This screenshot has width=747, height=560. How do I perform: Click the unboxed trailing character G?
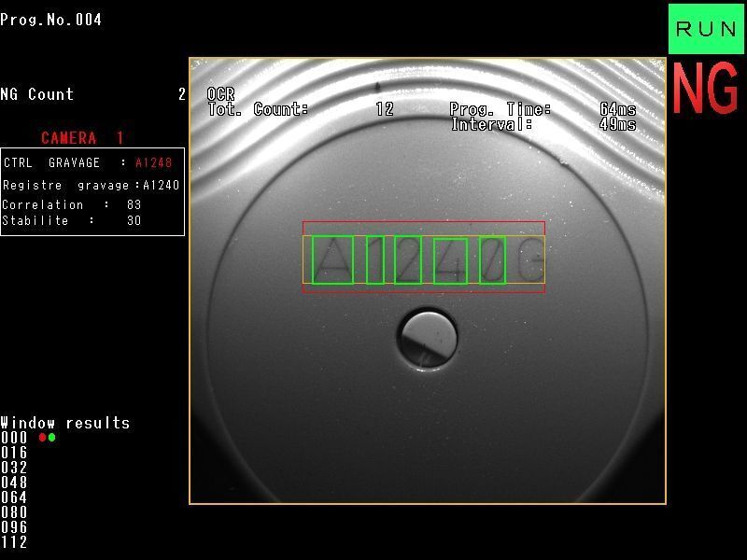tap(531, 259)
